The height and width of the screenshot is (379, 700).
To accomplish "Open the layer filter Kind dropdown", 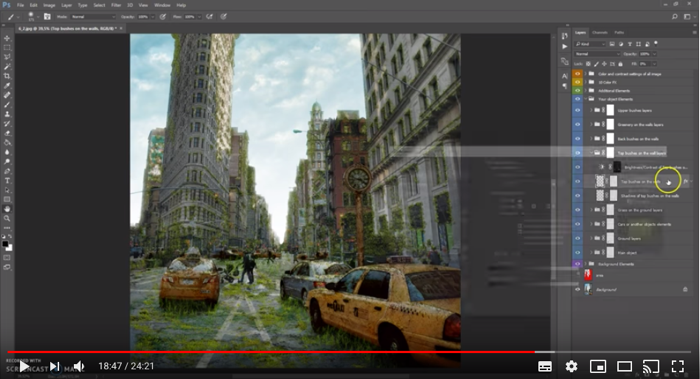I will point(590,44).
